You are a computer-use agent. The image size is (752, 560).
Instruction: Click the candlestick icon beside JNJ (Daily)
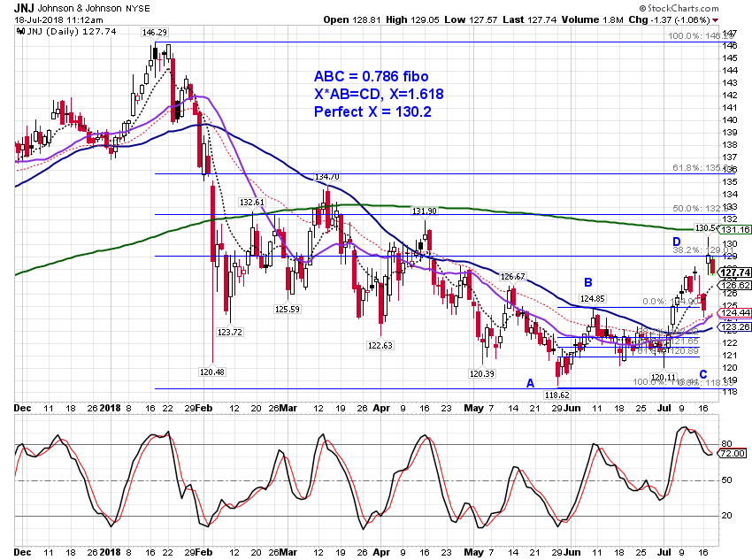(20, 31)
